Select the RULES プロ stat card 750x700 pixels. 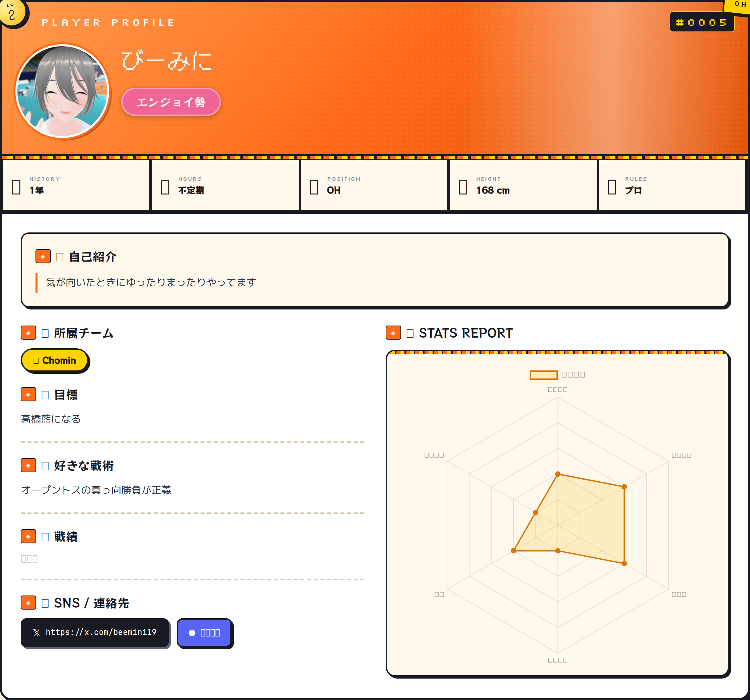click(672, 185)
